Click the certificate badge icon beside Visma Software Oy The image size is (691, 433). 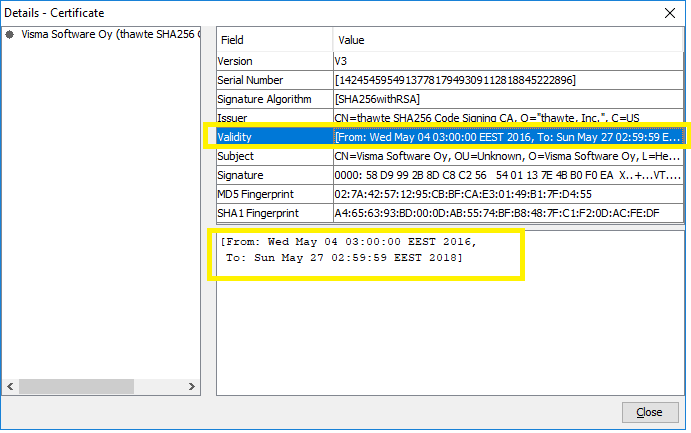tap(10, 34)
